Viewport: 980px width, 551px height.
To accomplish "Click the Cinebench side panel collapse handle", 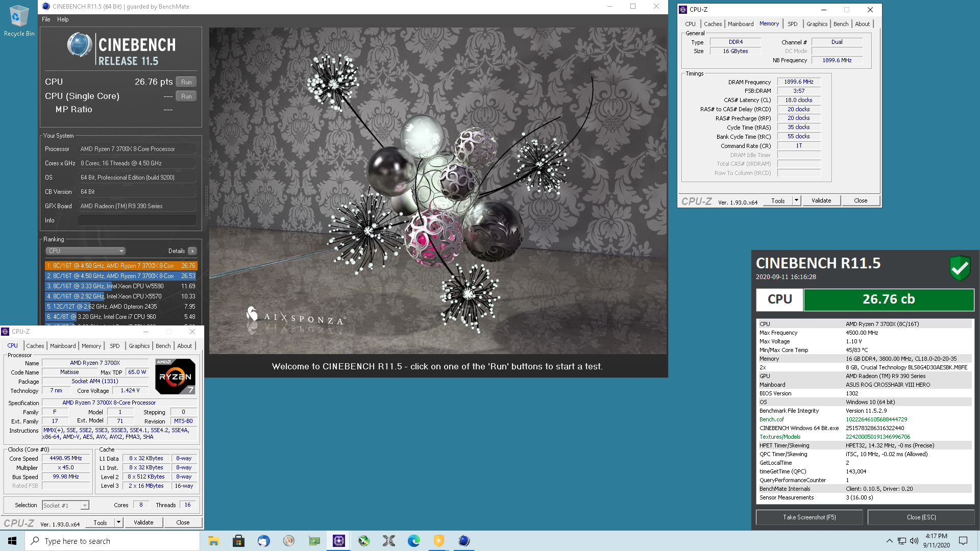I will click(206, 201).
